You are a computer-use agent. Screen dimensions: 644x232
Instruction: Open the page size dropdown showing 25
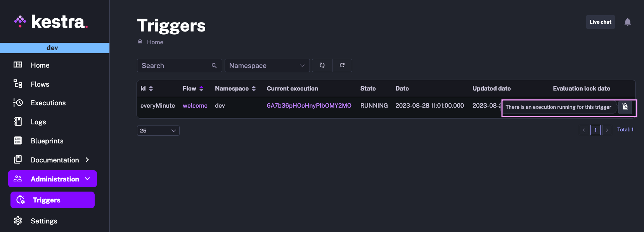point(158,131)
